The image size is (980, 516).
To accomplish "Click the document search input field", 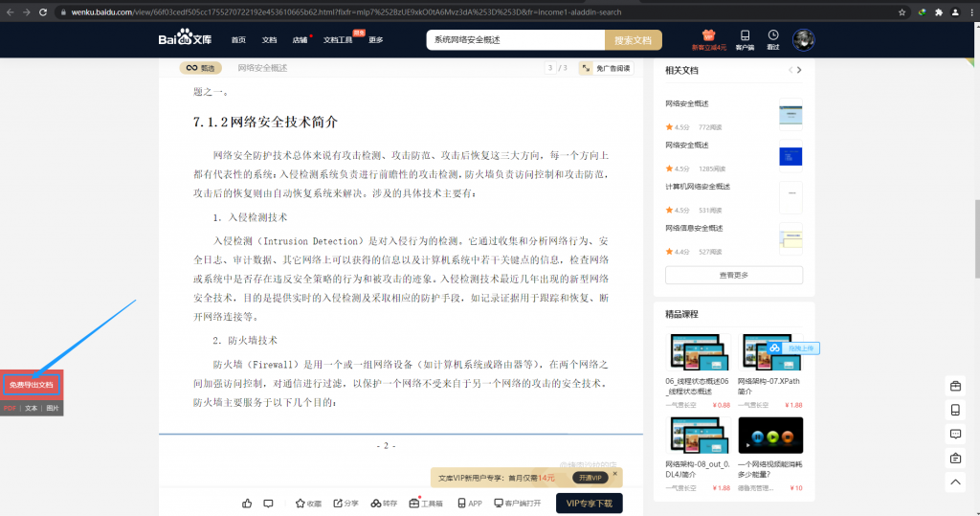I will pos(516,40).
